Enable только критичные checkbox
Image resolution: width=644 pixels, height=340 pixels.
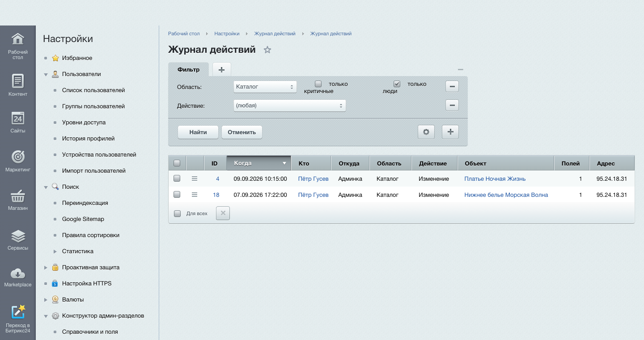pyautogui.click(x=318, y=84)
